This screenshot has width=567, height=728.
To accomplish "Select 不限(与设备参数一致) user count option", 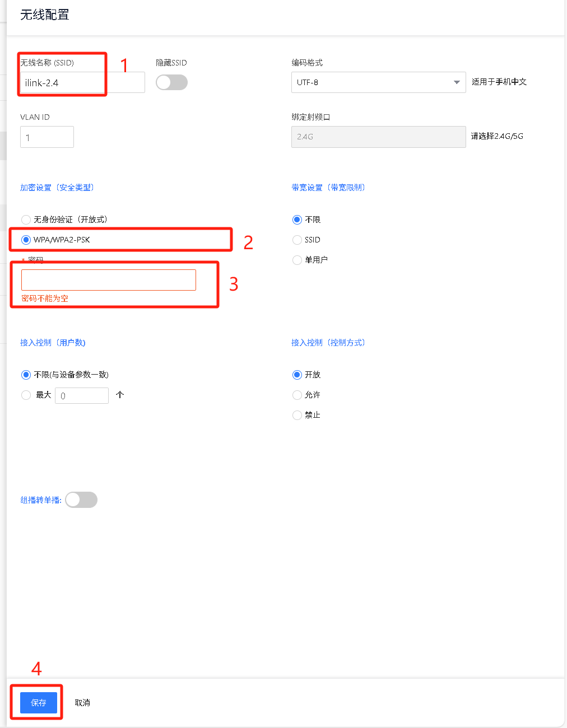I will 26,375.
